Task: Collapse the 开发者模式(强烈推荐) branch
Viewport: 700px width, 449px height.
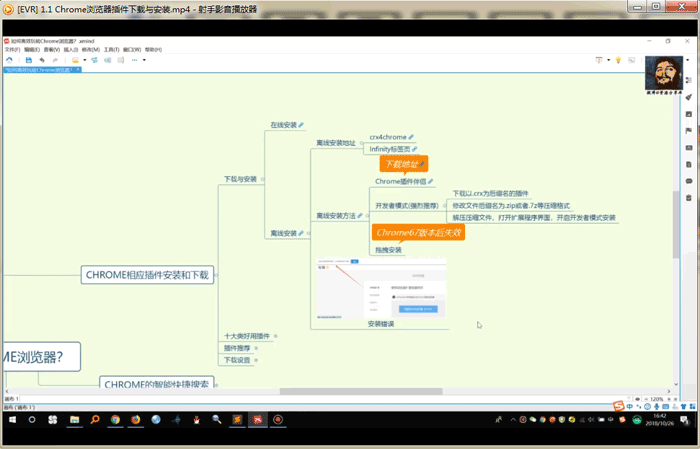Action: click(x=444, y=206)
